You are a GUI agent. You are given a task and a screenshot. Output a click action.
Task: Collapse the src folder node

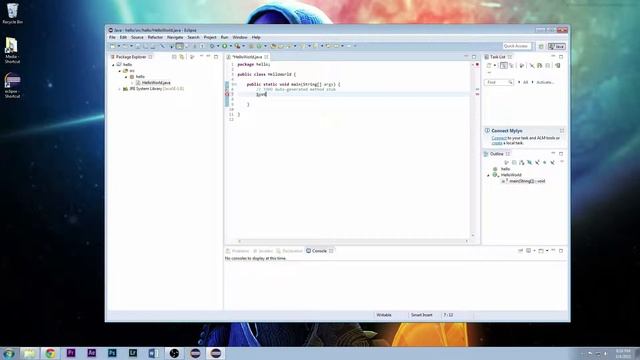pyautogui.click(x=120, y=71)
